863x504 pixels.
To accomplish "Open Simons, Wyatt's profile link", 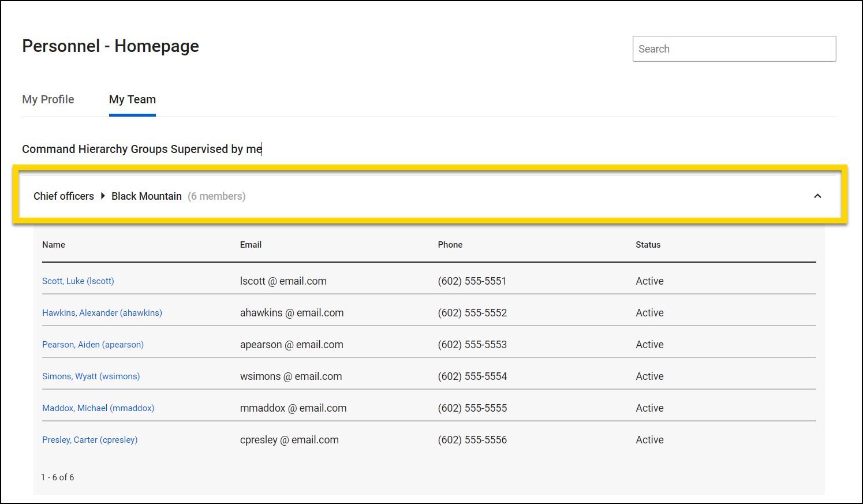I will click(x=91, y=376).
